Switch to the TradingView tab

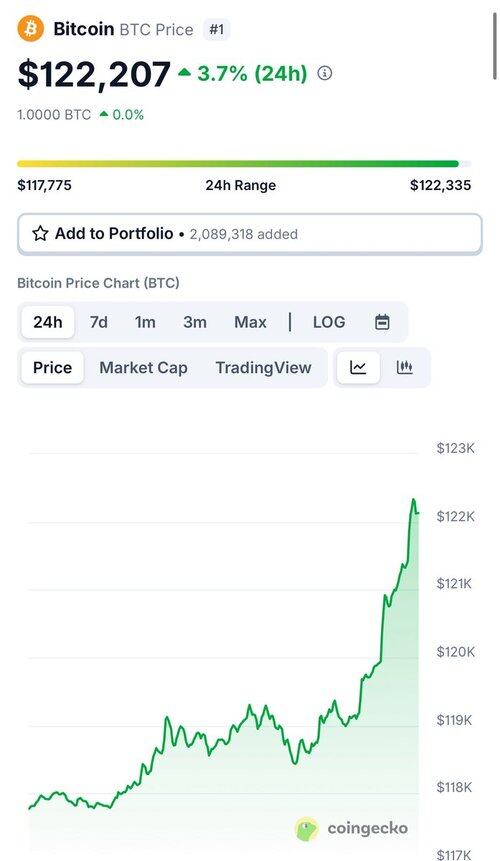263,367
